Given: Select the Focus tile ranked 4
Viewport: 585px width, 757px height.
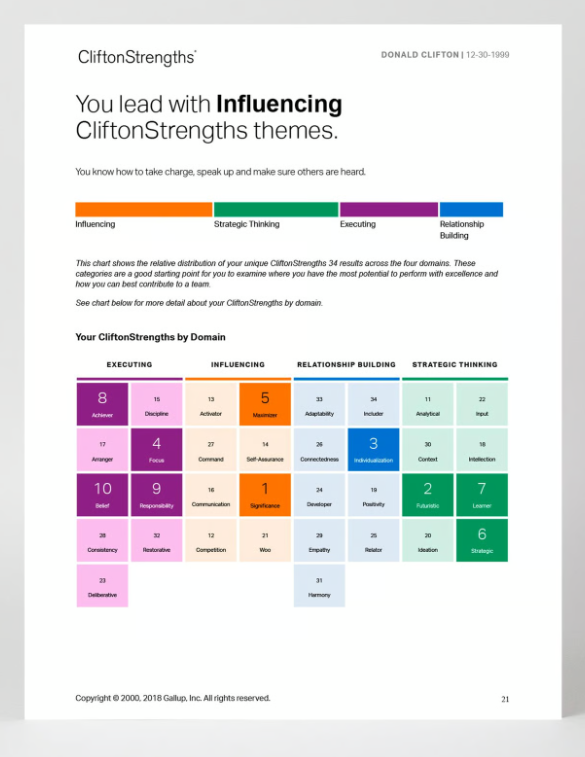Looking at the screenshot, I should 156,449.
